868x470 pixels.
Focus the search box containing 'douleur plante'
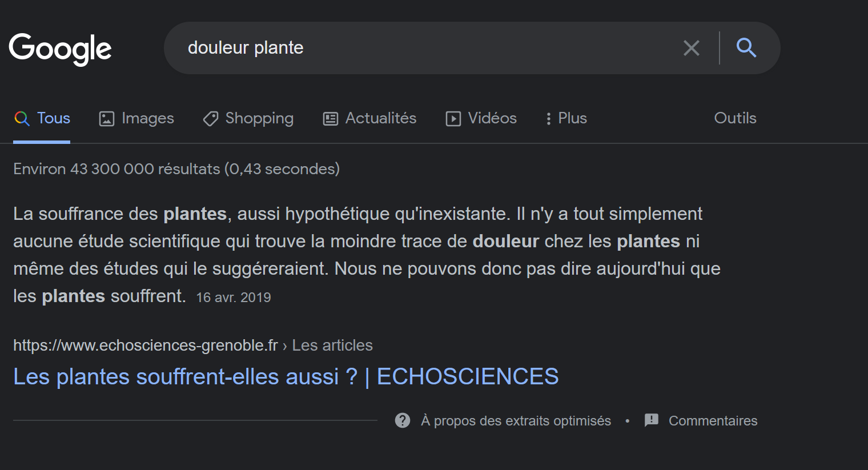point(423,48)
